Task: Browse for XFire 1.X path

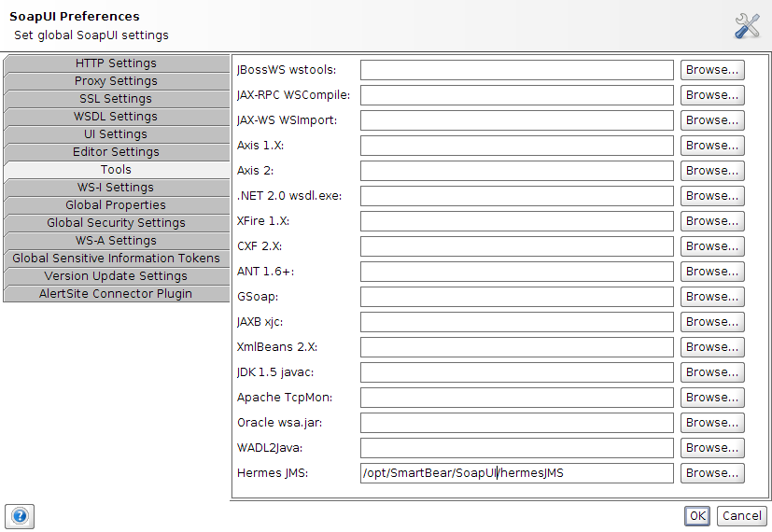Action: point(712,221)
